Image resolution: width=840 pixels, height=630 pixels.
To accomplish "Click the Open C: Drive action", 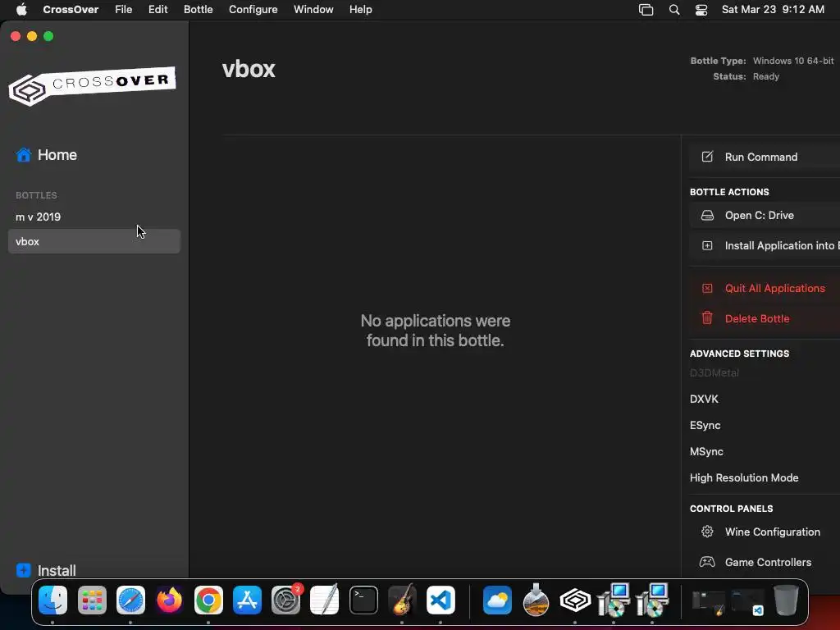I will pyautogui.click(x=765, y=216).
